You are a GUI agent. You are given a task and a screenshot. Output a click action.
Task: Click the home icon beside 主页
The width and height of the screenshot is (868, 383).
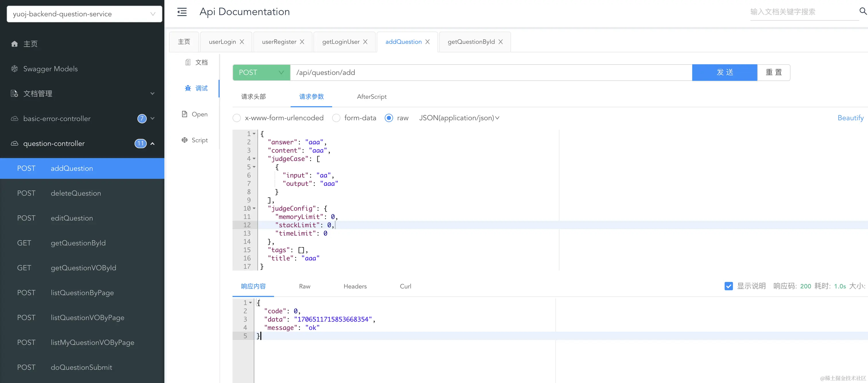[14, 44]
